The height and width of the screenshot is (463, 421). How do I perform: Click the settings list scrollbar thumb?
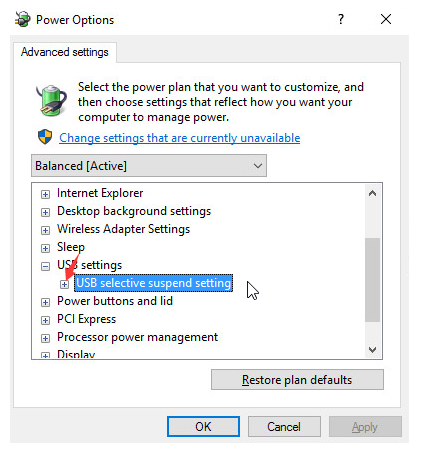click(372, 280)
